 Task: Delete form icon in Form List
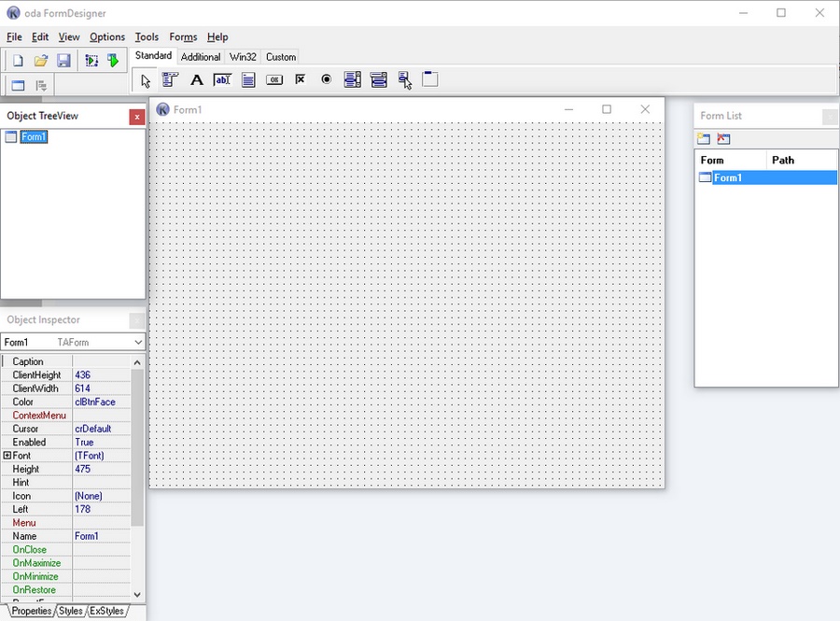pos(723,139)
